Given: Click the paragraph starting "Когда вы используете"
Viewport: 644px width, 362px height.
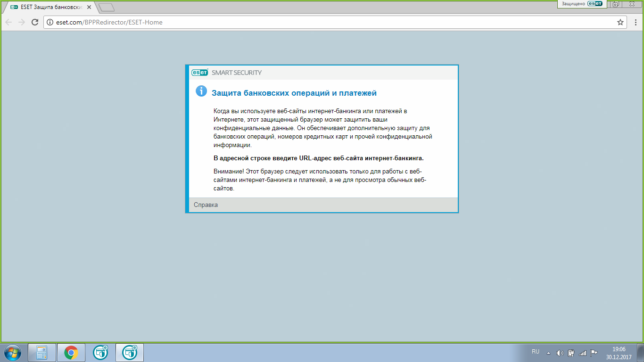Looking at the screenshot, I should point(323,128).
